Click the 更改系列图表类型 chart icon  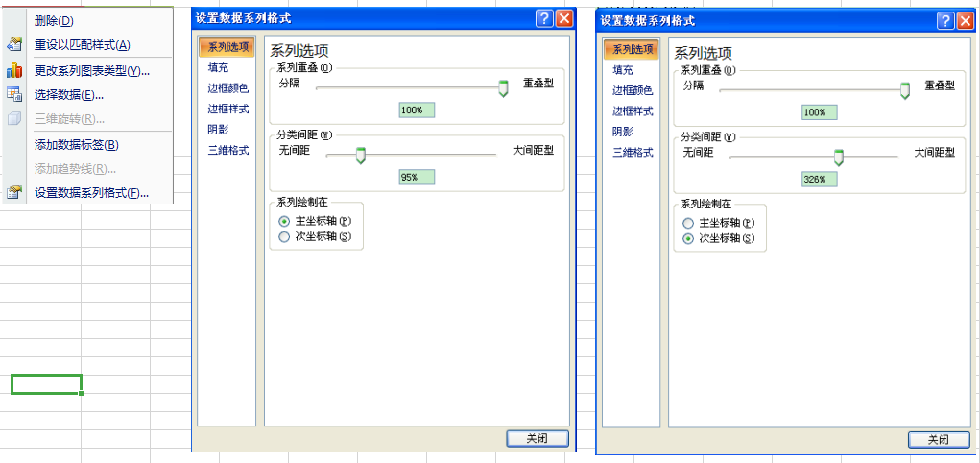13,71
